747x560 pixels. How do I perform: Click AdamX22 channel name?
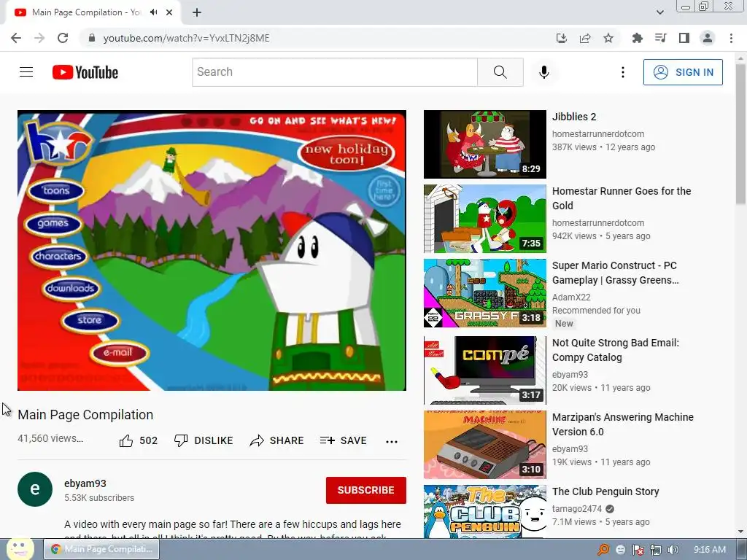coord(571,297)
